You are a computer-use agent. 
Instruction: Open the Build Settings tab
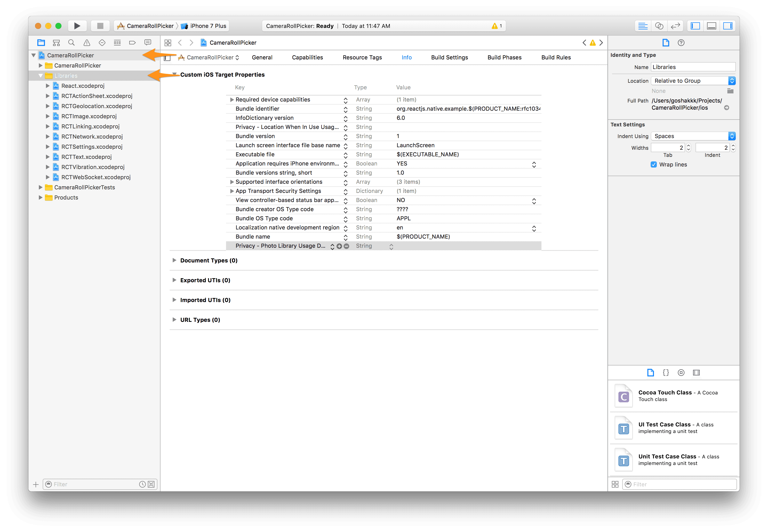[x=450, y=57]
